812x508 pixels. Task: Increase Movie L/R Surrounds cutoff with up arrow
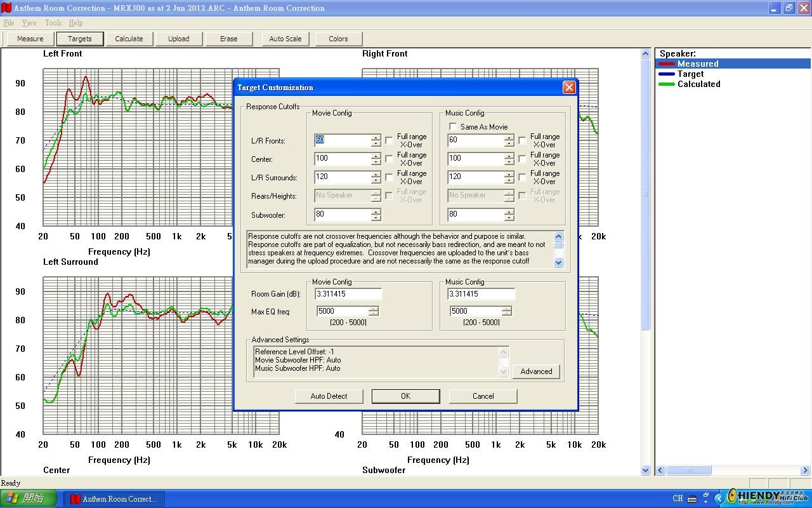pyautogui.click(x=376, y=174)
